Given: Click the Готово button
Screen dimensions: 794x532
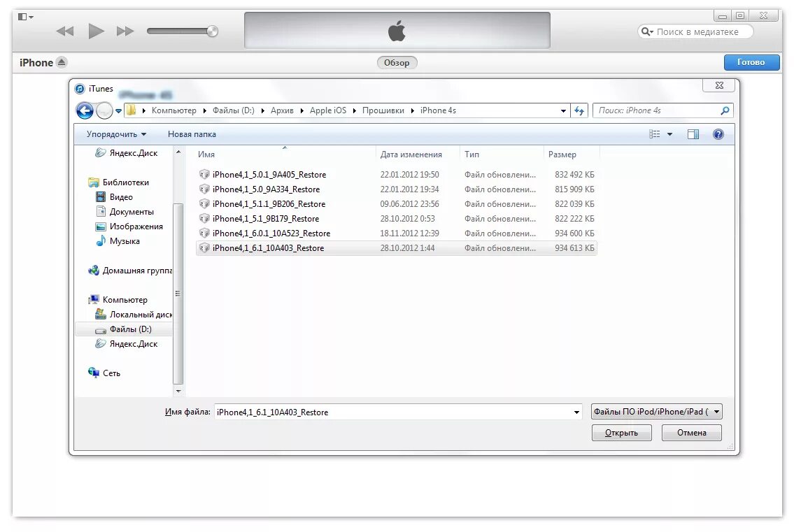Looking at the screenshot, I should [x=751, y=62].
